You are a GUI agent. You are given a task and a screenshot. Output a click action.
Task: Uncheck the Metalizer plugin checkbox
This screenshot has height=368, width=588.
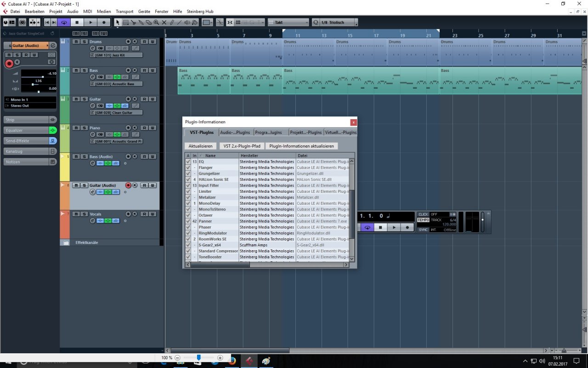pyautogui.click(x=188, y=197)
